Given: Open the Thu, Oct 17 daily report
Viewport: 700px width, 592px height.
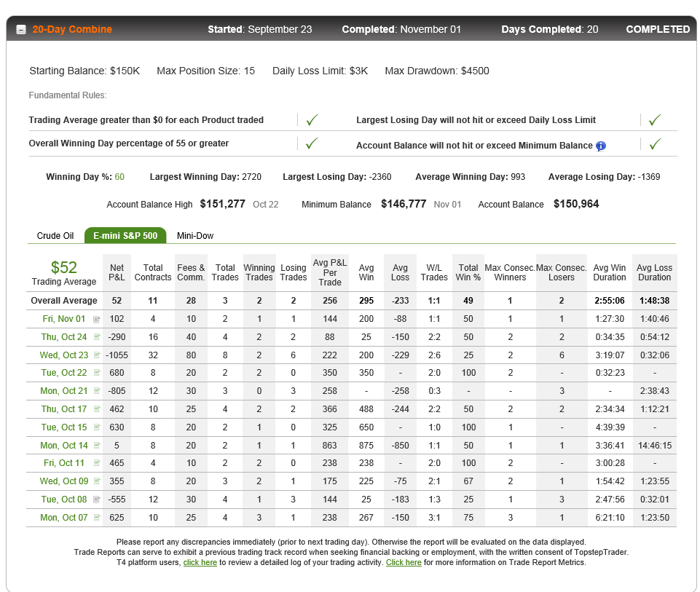Looking at the screenshot, I should pos(64,409).
